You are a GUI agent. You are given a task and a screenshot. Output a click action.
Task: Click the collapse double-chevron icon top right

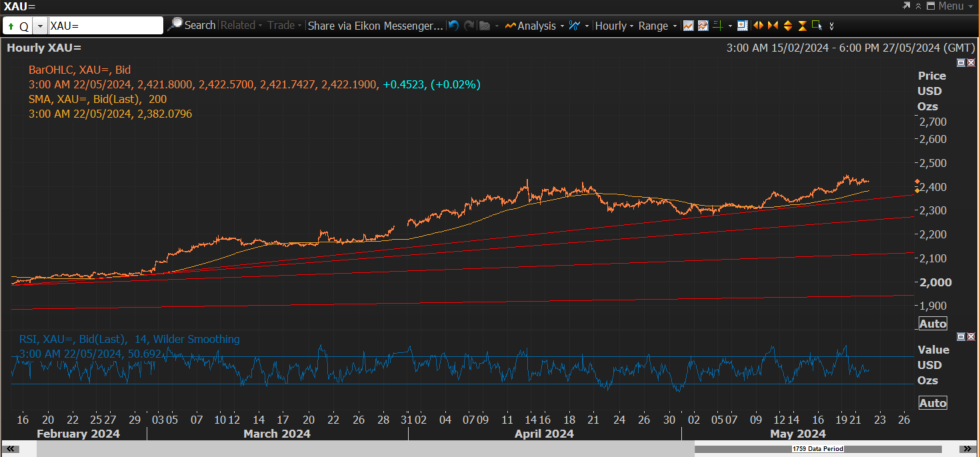[x=918, y=6]
